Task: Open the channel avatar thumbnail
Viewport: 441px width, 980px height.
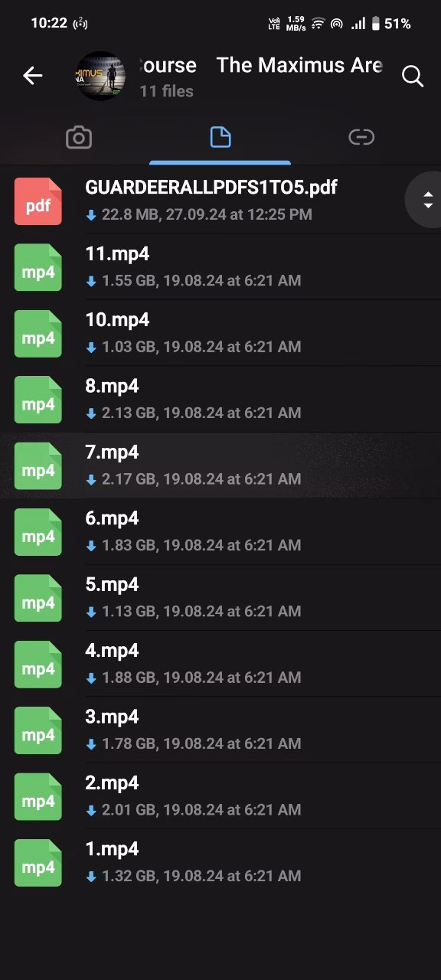Action: tap(101, 76)
